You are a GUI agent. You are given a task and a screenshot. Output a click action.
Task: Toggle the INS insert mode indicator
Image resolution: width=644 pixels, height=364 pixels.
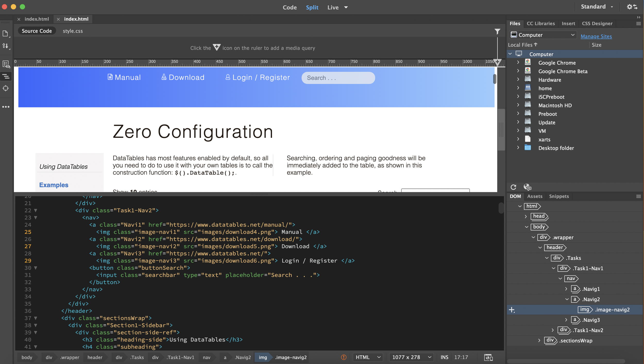click(x=444, y=357)
